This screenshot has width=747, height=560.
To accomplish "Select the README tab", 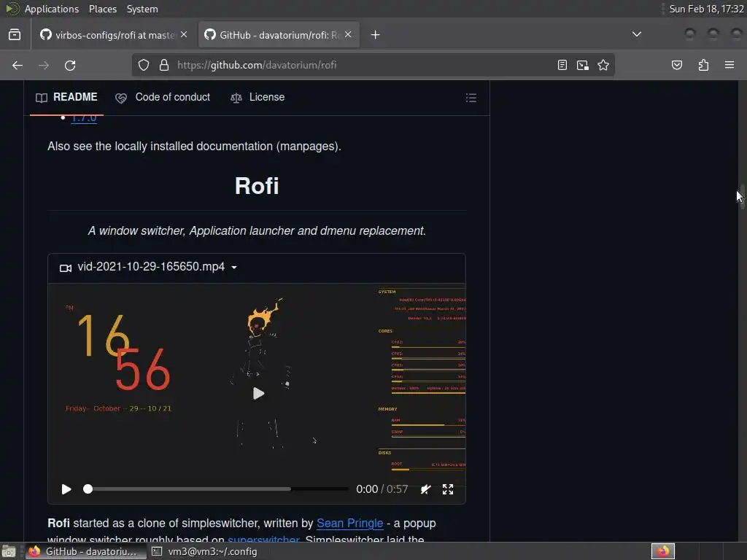I will (66, 97).
